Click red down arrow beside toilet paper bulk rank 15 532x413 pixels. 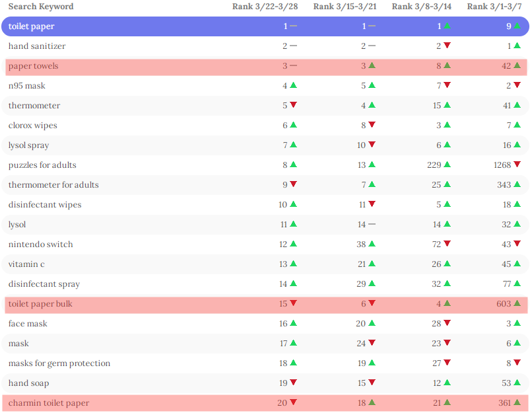click(294, 303)
